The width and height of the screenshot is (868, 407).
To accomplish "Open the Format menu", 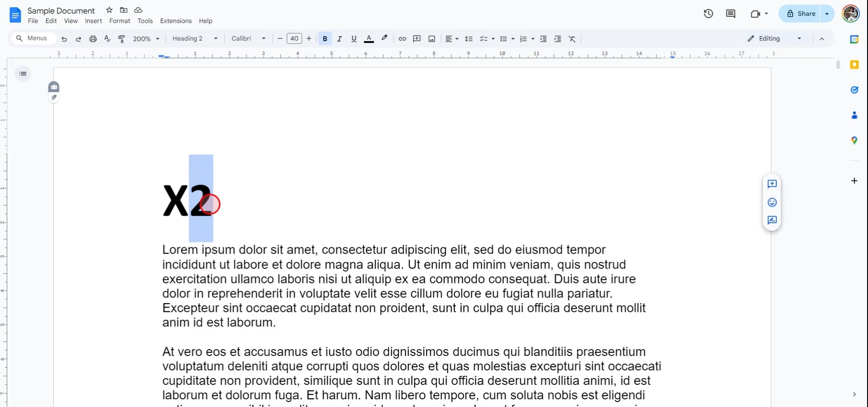I will 119,21.
